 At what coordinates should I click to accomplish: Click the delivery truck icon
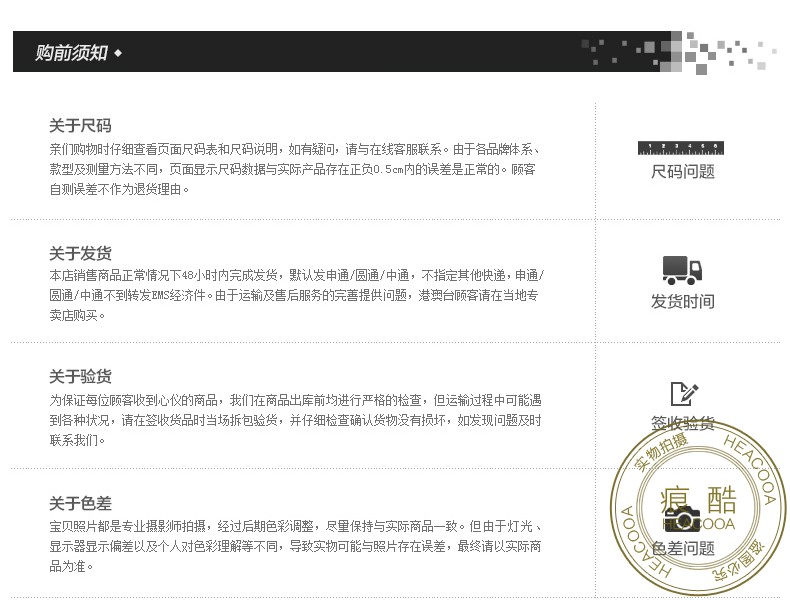coord(682,270)
